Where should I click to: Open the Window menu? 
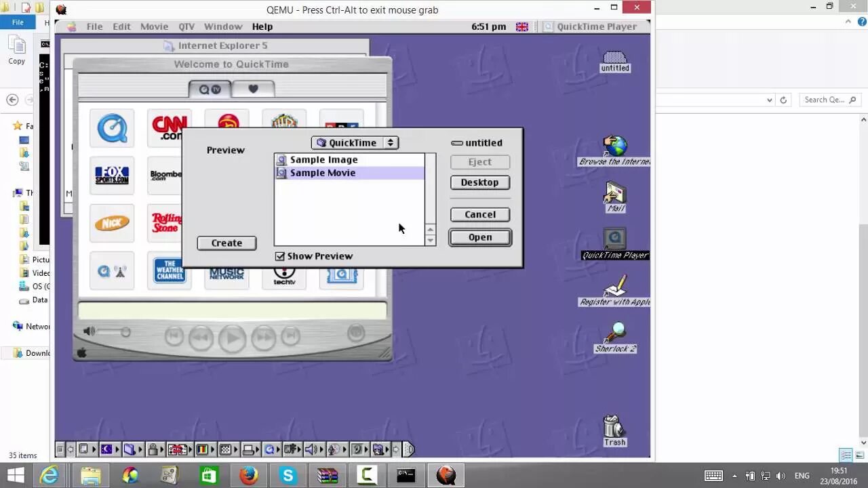(223, 26)
